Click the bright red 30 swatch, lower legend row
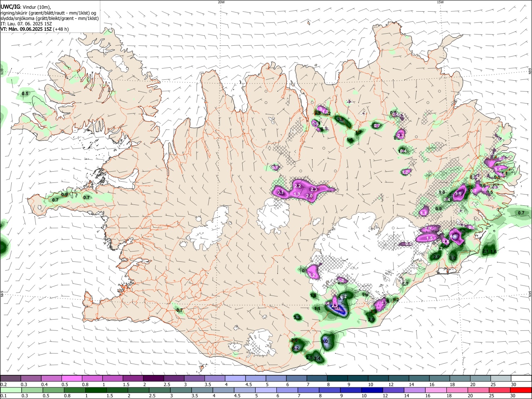The width and height of the screenshot is (532, 399). pos(521,390)
